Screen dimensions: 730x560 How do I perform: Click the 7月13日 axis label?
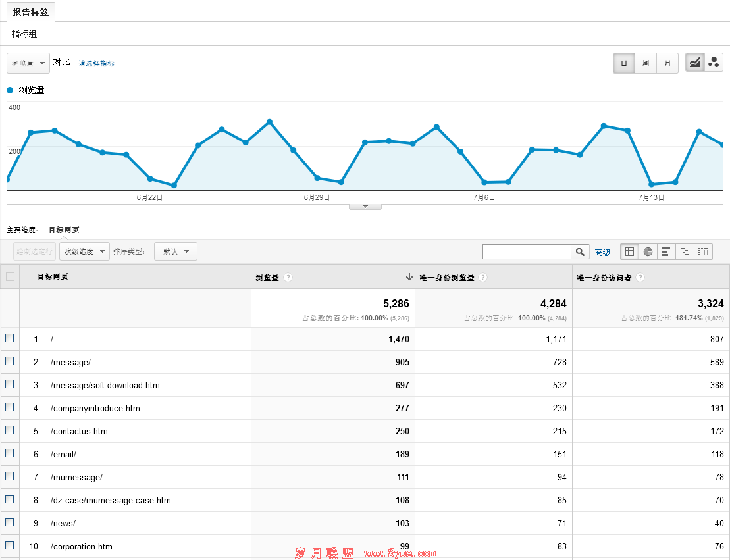pos(651,197)
